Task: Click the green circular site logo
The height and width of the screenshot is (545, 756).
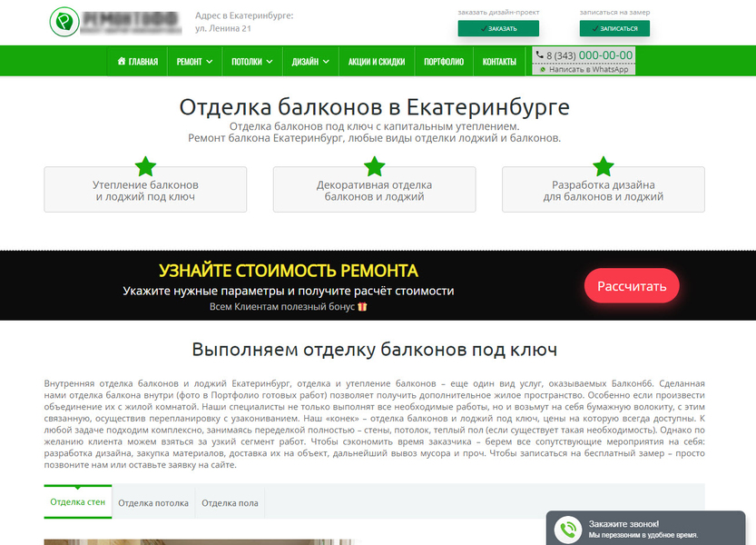Action: 64,22
